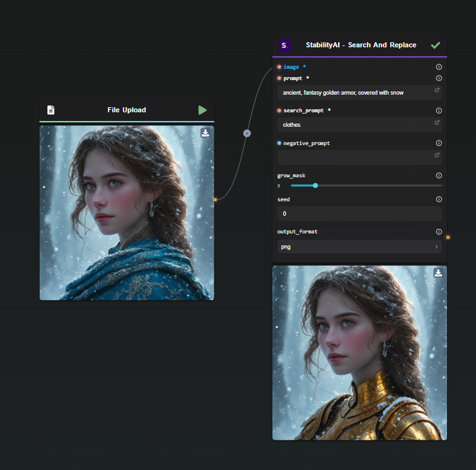Screen dimensions: 476x470
Task: Delete the connection between the two nodes
Action: pyautogui.click(x=247, y=133)
